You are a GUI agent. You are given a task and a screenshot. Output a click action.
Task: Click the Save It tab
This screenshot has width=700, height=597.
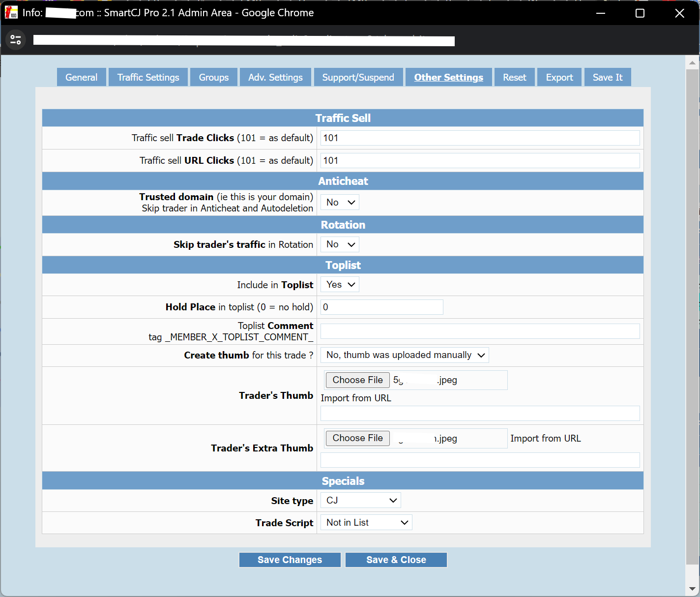click(x=608, y=77)
